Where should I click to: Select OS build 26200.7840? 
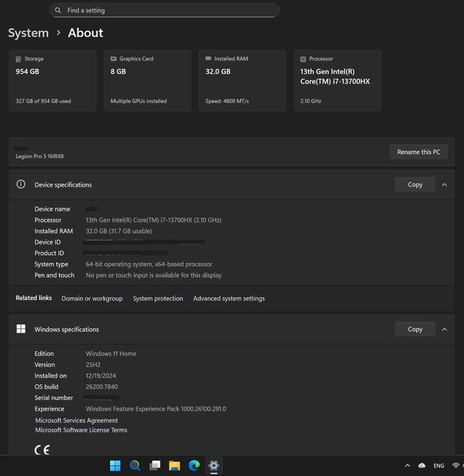click(x=101, y=387)
